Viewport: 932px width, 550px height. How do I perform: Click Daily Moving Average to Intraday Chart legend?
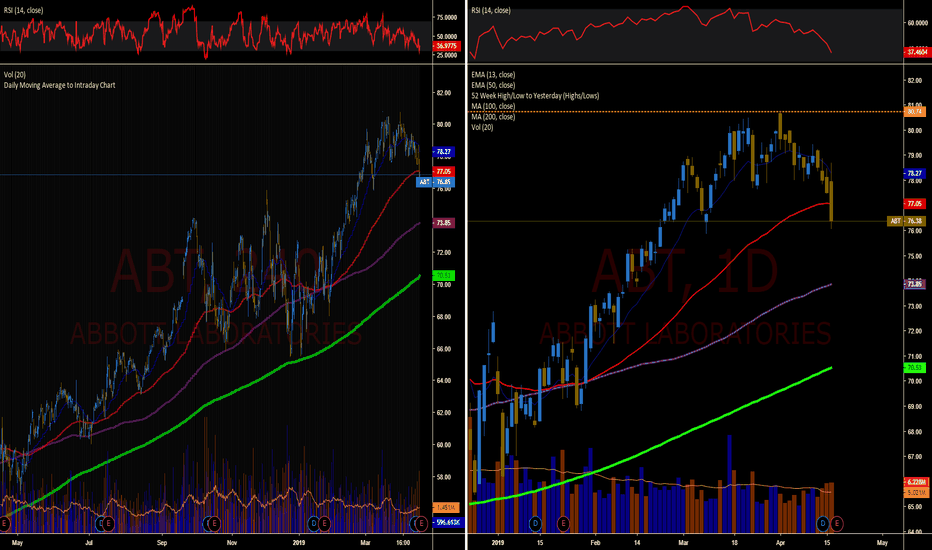point(59,85)
